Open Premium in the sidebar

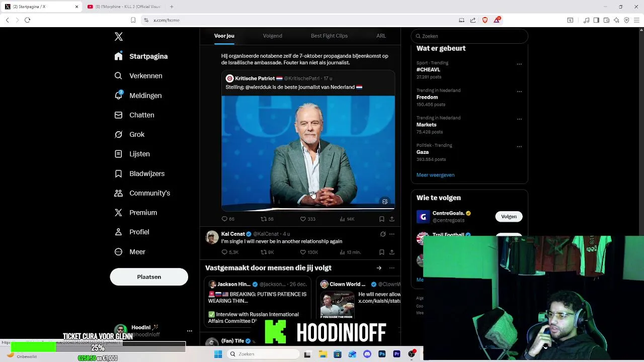point(136,213)
